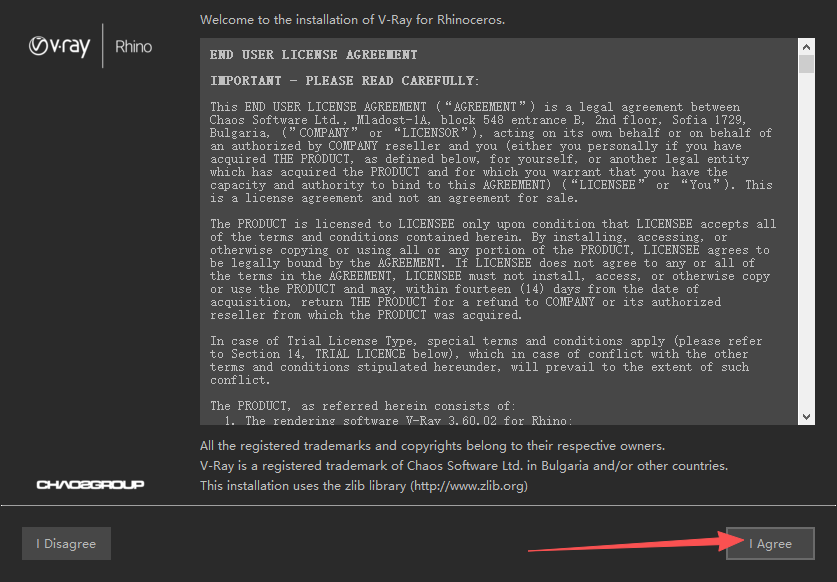The image size is (837, 582).
Task: Click the IMPORTANT - PLEASE READ CAREFULLY line
Action: 344,81
